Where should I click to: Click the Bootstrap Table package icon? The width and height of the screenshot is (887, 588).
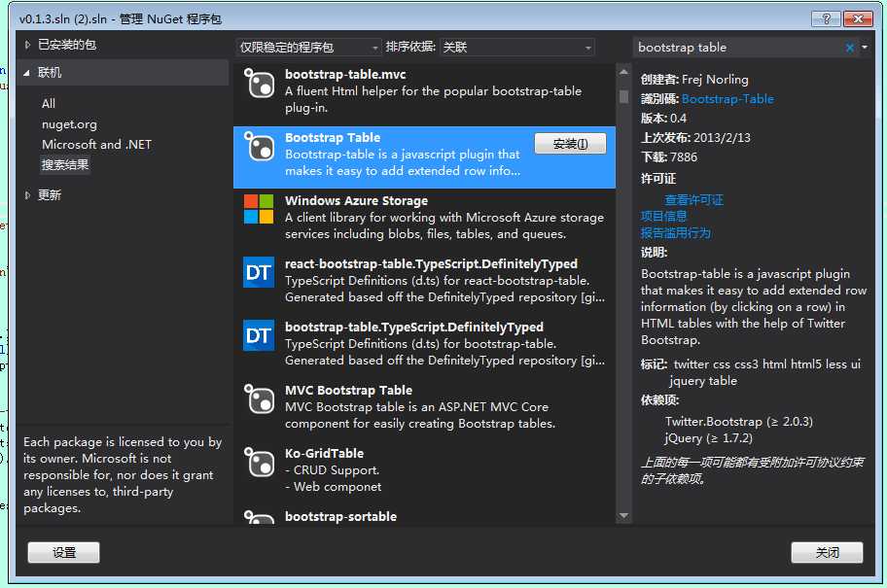click(259, 147)
